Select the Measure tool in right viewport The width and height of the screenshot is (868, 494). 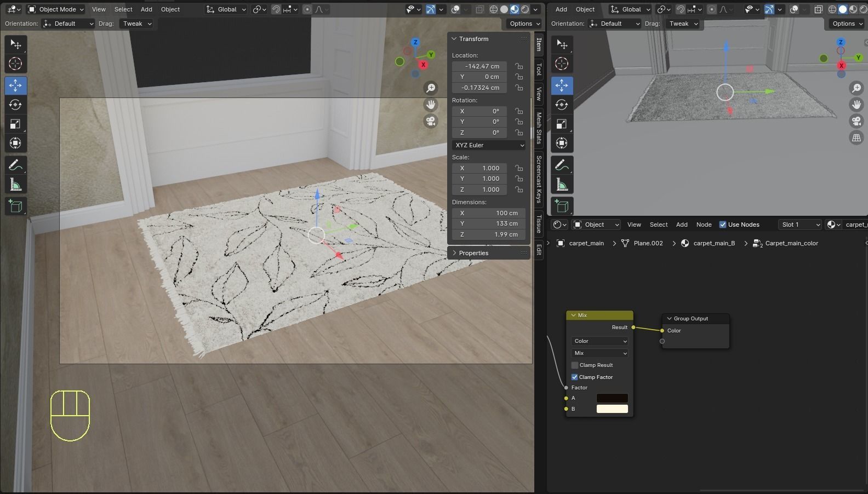[562, 185]
